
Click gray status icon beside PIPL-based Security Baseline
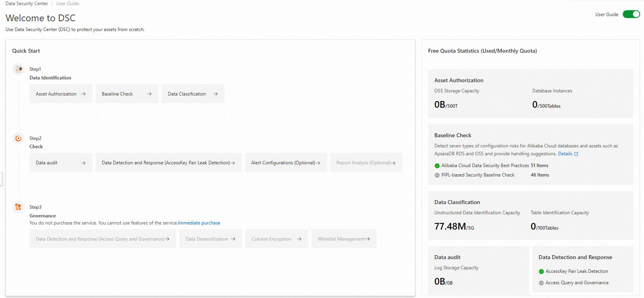(x=437, y=175)
